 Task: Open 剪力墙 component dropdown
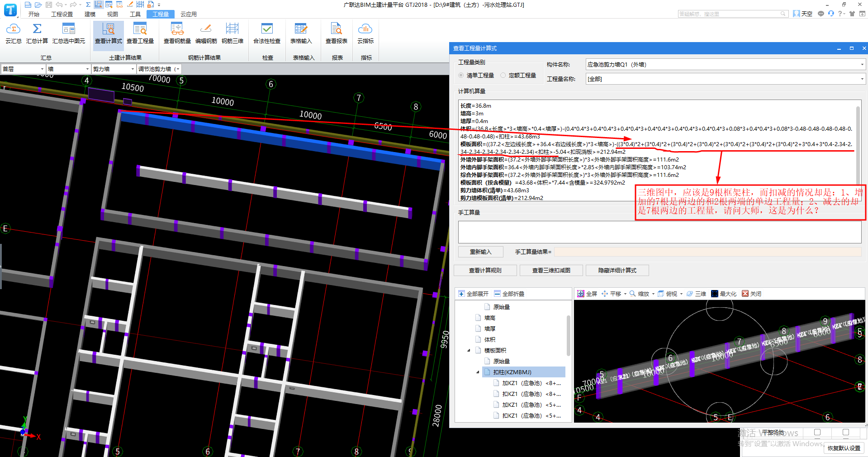(x=114, y=69)
